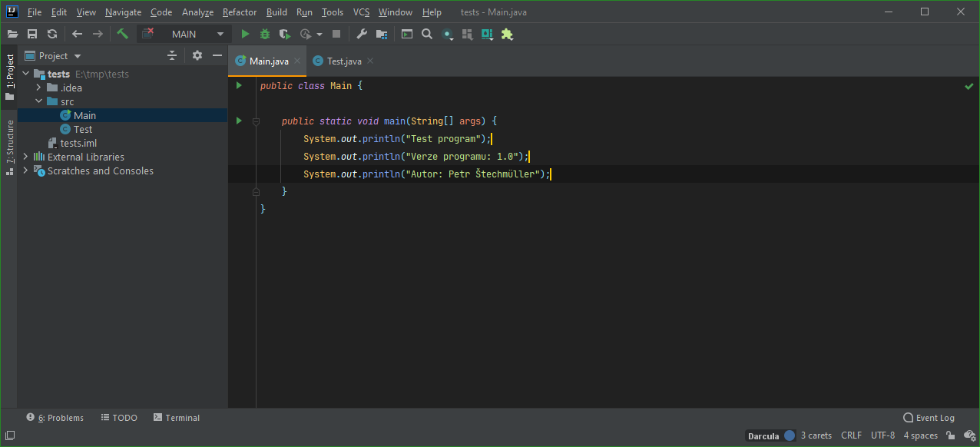This screenshot has width=980, height=447.
Task: Open the Terminal tool window
Action: coord(176,417)
